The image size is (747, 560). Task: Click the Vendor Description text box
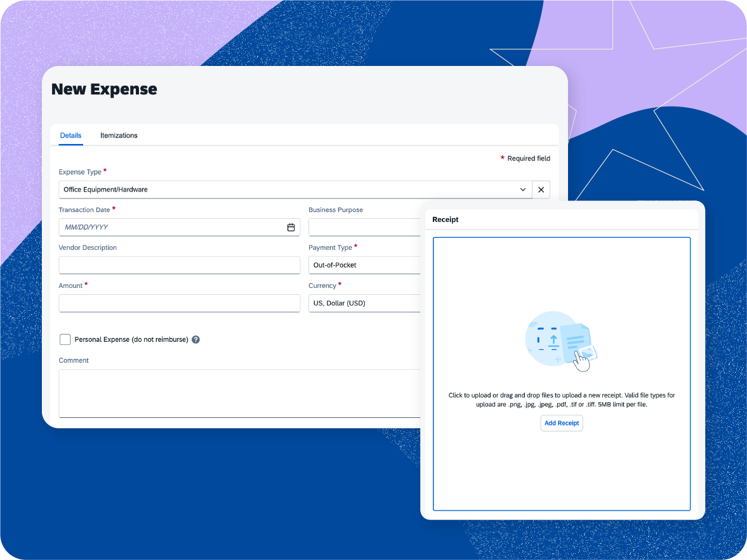coord(179,265)
